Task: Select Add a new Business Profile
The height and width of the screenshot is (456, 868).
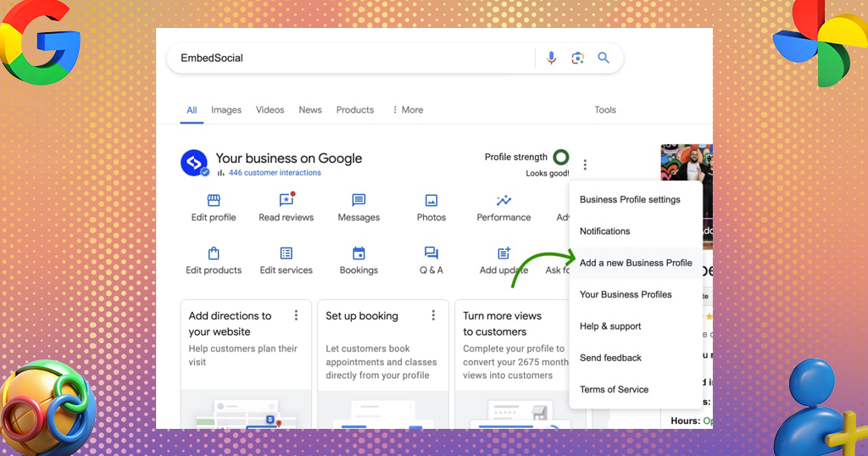Action: point(636,263)
